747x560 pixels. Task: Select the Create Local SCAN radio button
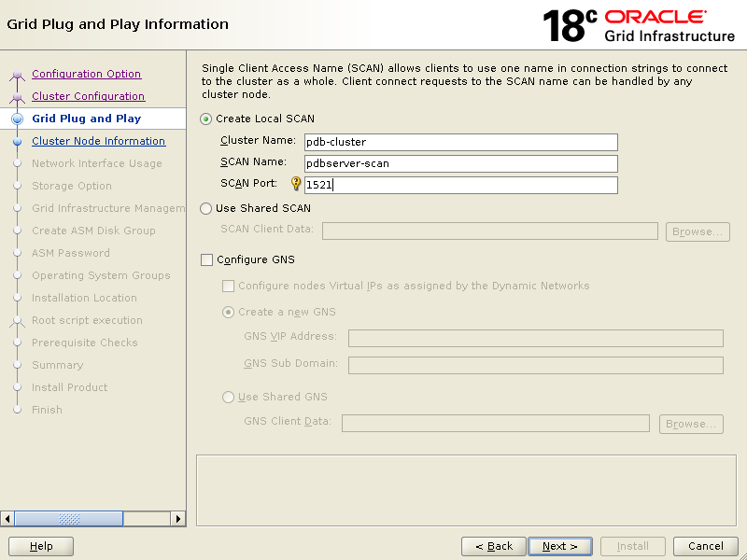pos(205,119)
